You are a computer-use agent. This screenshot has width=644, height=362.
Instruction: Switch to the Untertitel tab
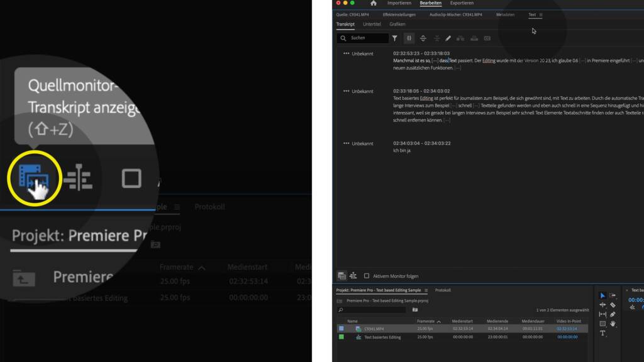(x=372, y=25)
